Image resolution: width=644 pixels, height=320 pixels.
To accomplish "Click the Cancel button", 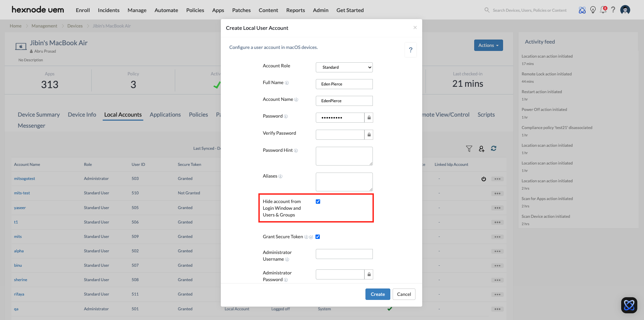I will click(x=404, y=294).
